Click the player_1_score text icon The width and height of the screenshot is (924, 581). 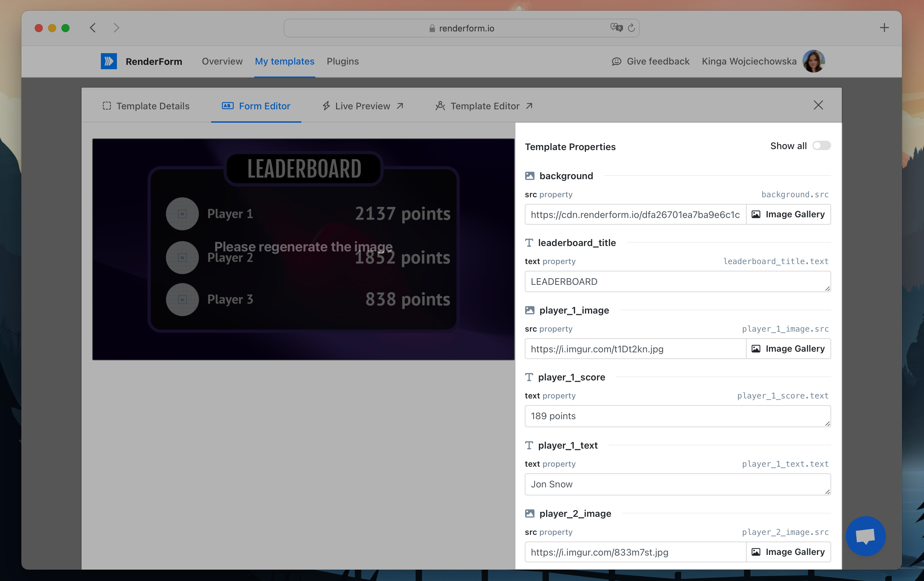click(x=529, y=377)
